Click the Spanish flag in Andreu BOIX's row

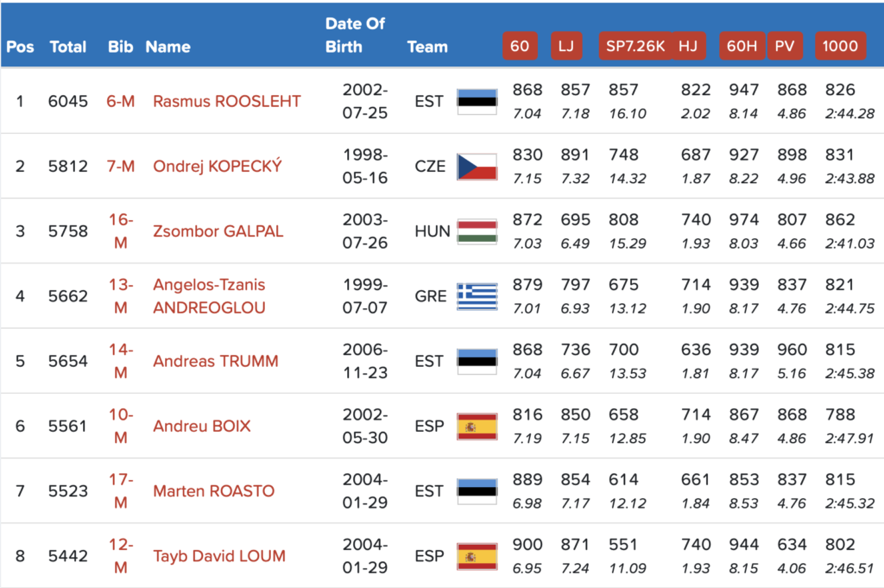tap(477, 427)
